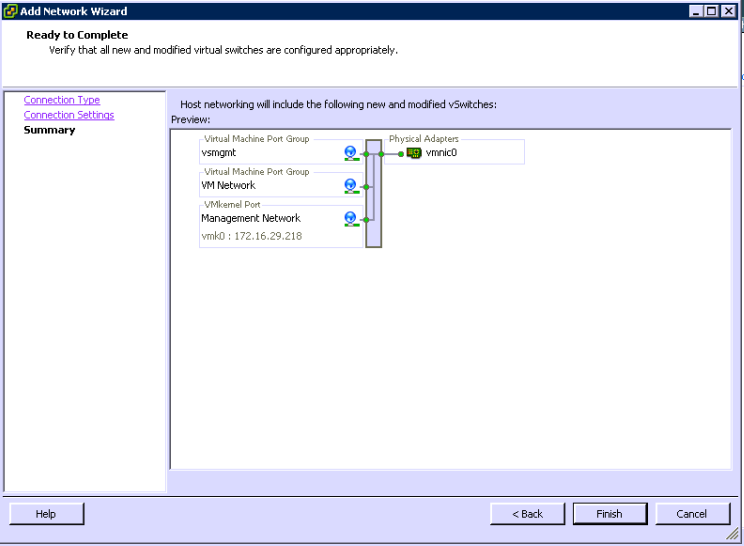Click the vsmgmt port group globe icon
This screenshot has width=744, height=546.
351,153
